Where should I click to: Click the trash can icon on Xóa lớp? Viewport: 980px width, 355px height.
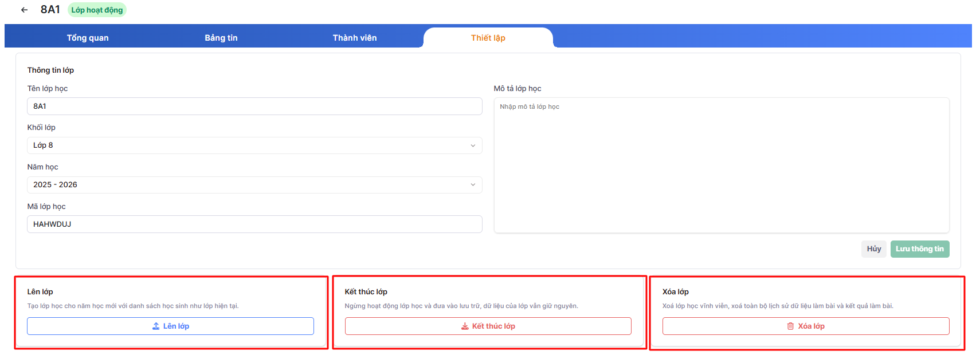790,326
